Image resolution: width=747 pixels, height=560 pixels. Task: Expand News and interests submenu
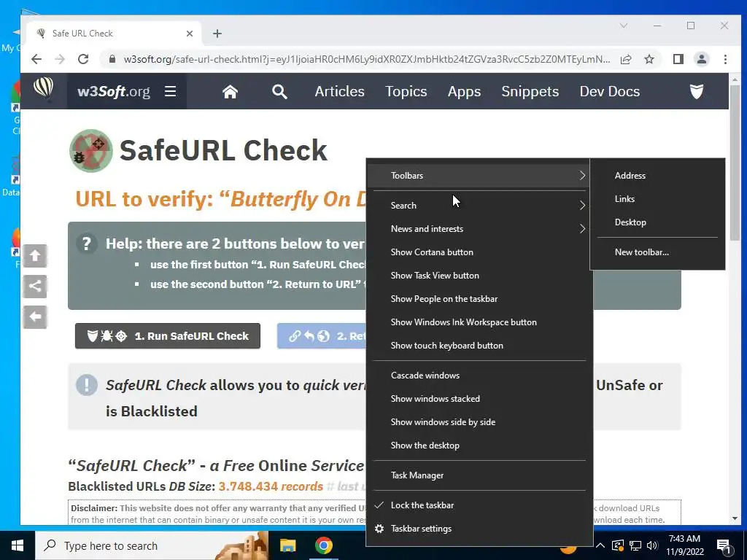click(479, 229)
